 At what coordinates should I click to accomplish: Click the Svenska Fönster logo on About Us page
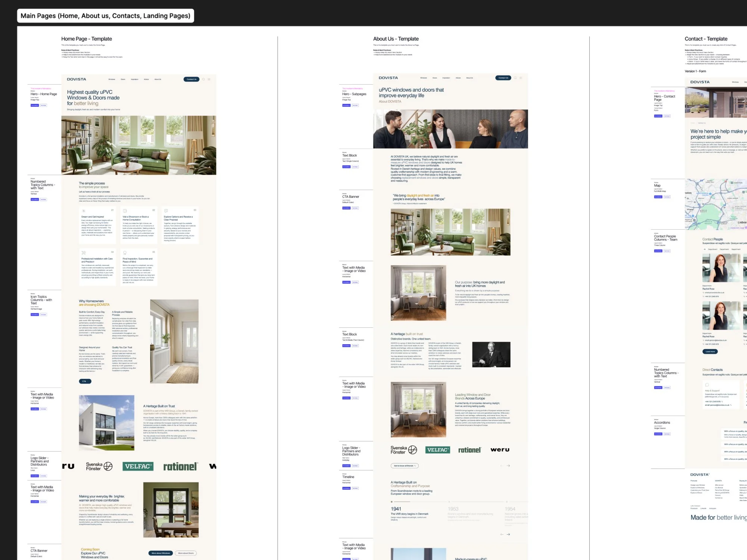point(403,450)
